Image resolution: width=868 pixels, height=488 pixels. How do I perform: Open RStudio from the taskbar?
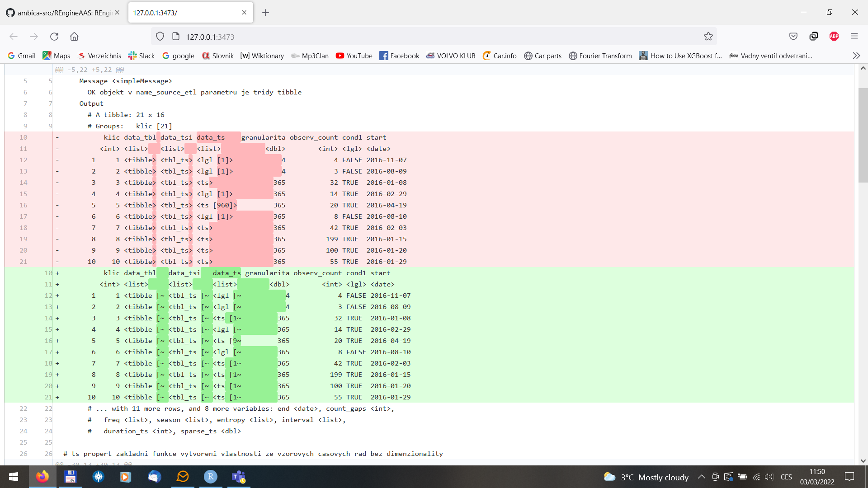(x=210, y=478)
